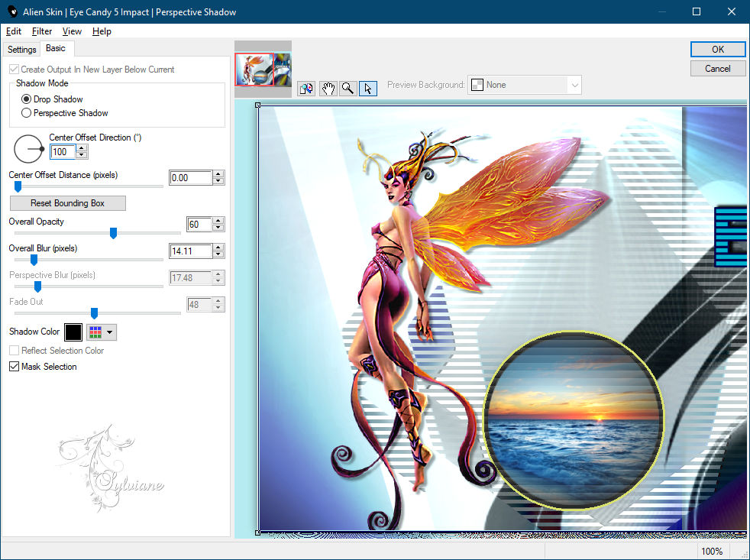Click Reset Bounding Box button

tap(68, 203)
